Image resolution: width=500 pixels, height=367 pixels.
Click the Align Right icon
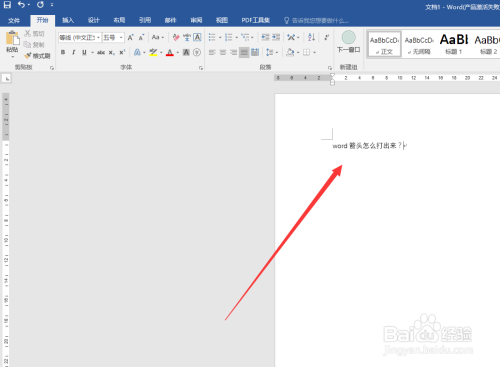click(233, 52)
